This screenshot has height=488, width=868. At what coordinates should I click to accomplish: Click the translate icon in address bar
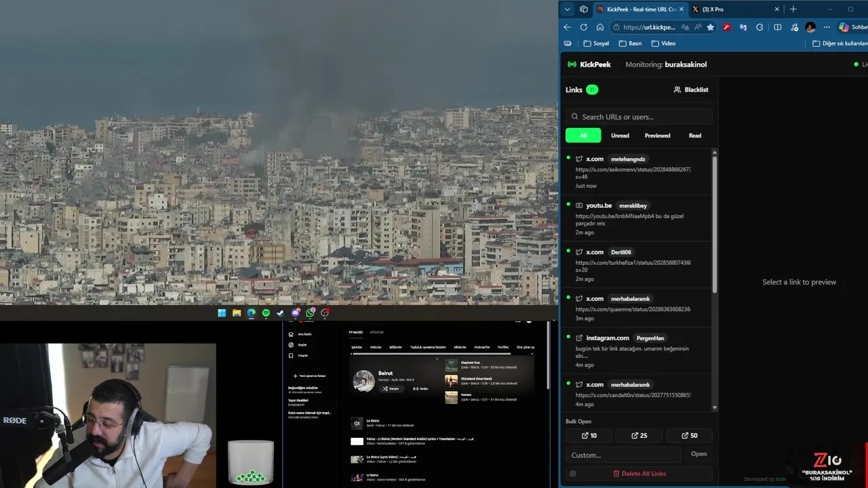(685, 27)
